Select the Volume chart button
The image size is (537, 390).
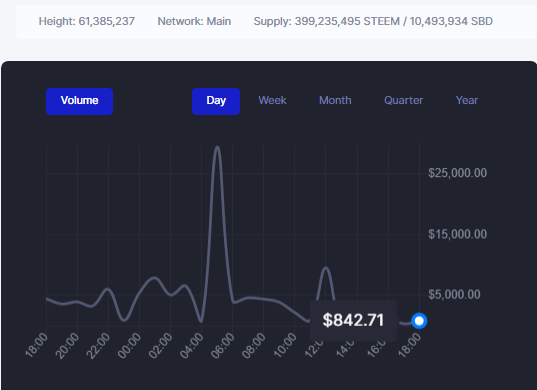(79, 101)
